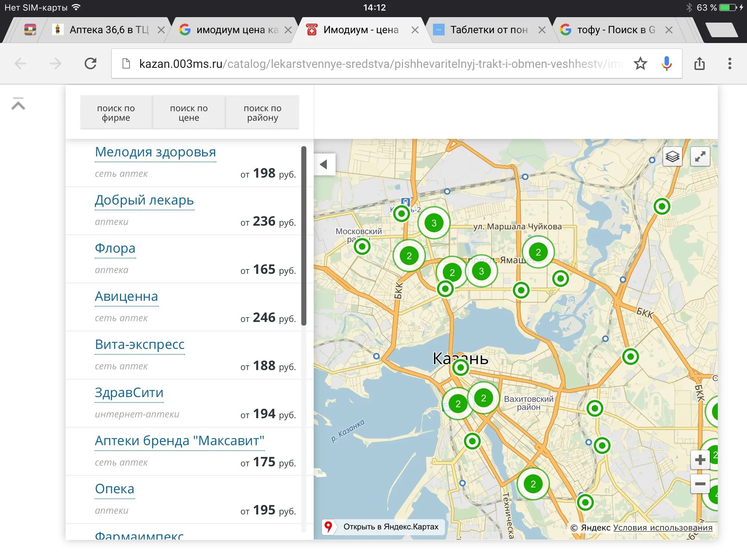The width and height of the screenshot is (747, 560).
Task: Open the Флора pharmacy link
Action: 115,248
